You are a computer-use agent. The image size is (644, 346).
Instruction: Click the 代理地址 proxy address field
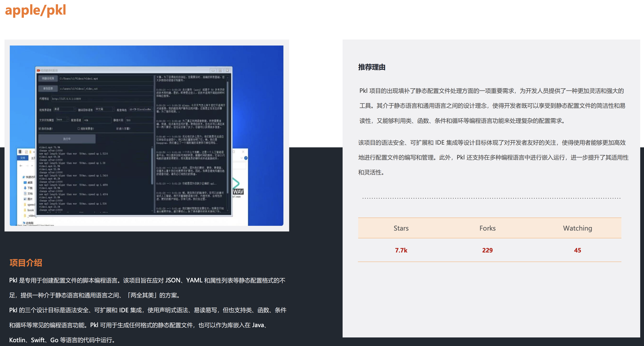tap(102, 99)
